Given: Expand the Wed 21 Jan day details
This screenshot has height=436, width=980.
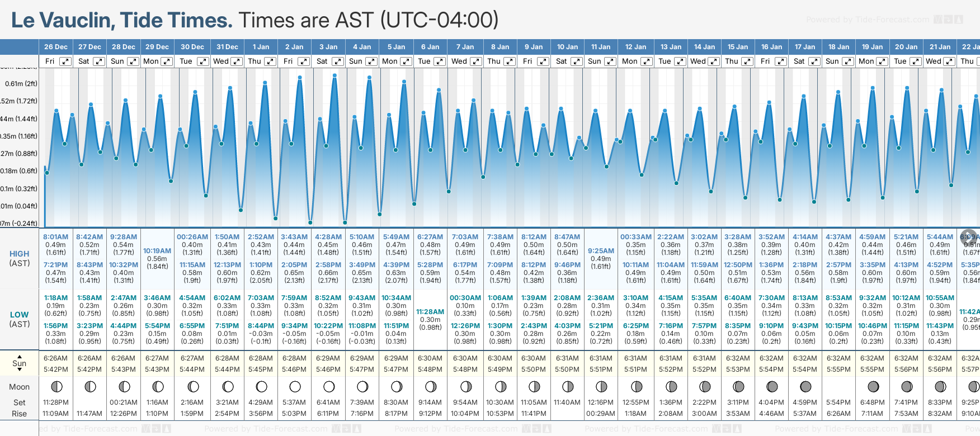Looking at the screenshot, I should [x=949, y=61].
